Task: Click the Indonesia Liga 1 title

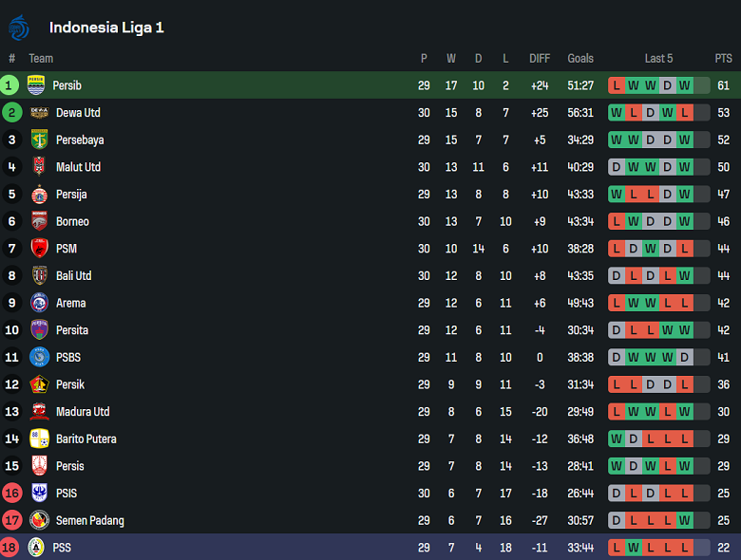Action: (x=106, y=28)
